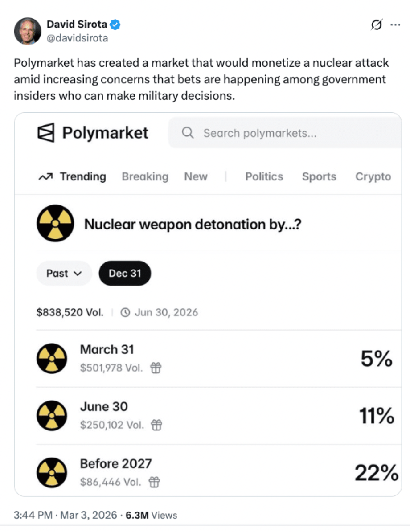Click the search magnifier icon
The height and width of the screenshot is (532, 410).
tap(188, 133)
